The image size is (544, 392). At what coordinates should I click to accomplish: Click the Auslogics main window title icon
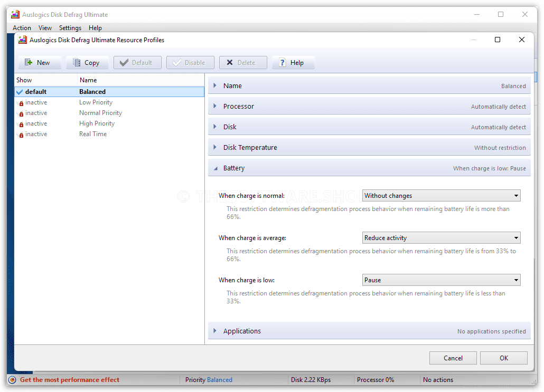[x=15, y=15]
